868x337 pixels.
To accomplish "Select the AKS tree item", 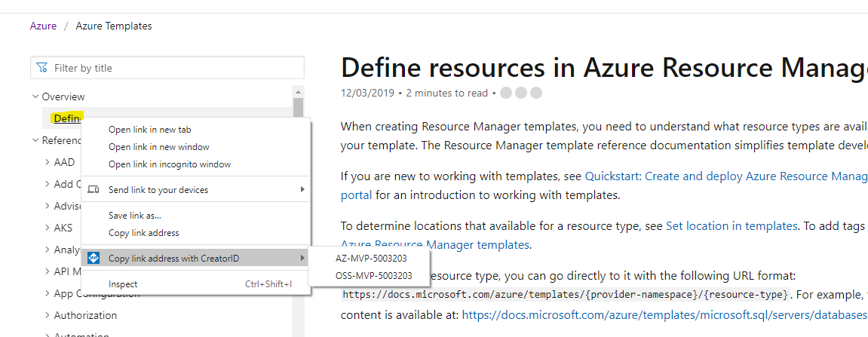I will [x=63, y=228].
